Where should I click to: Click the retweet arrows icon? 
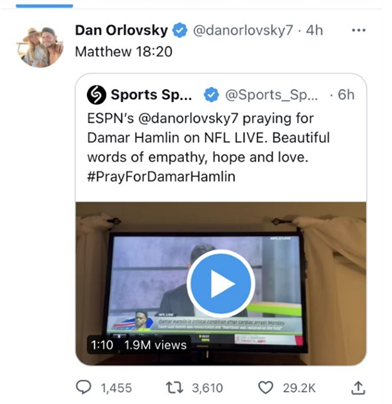pos(175,388)
